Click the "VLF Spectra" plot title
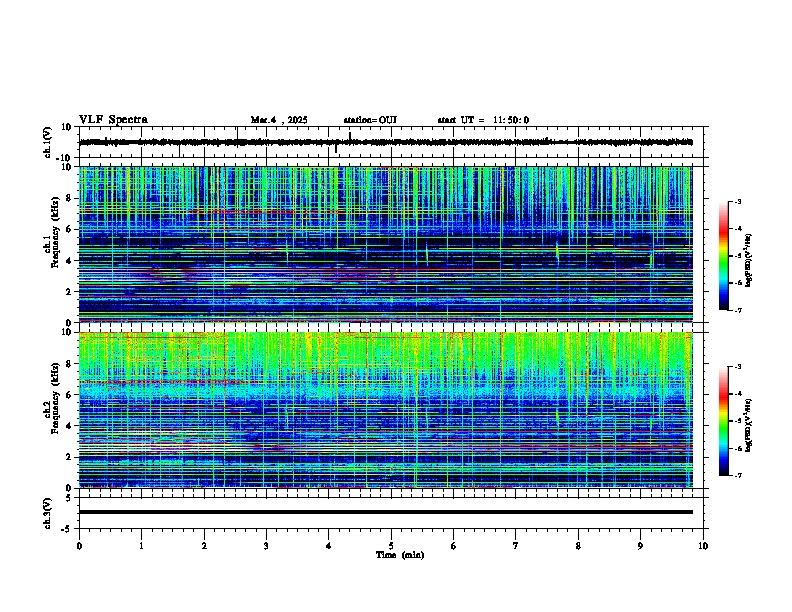Viewport: 792px width, 612px height. (113, 120)
